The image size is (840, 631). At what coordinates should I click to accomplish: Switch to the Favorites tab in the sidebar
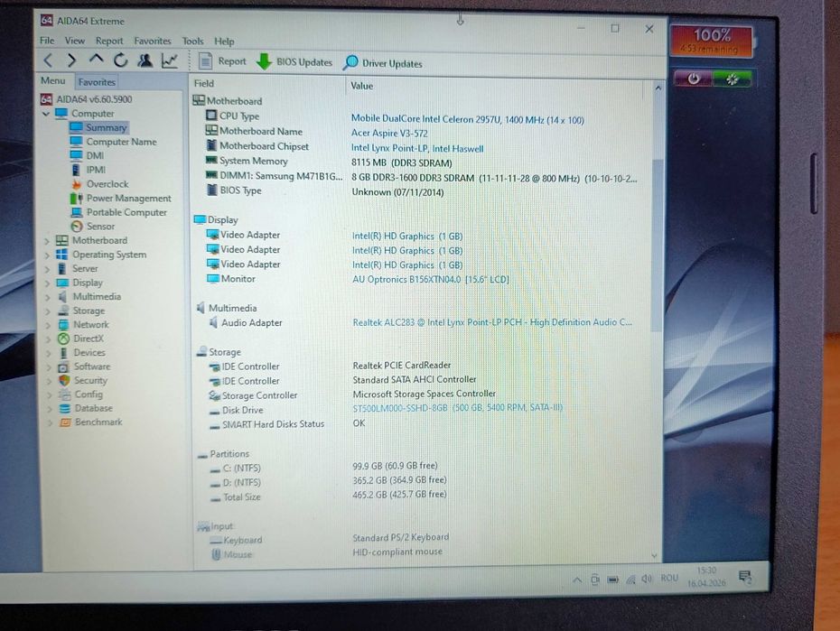tap(97, 82)
